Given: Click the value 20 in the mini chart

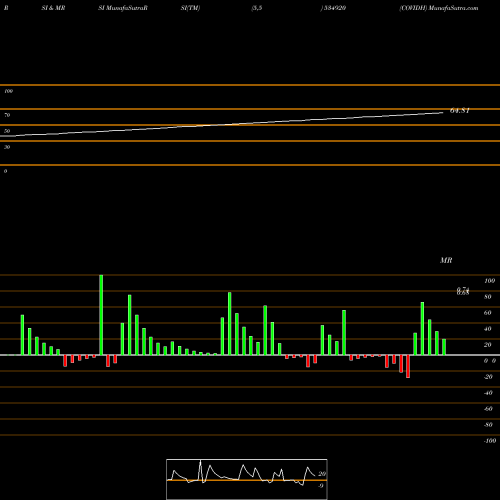Looking at the screenshot, I should pos(322,474).
